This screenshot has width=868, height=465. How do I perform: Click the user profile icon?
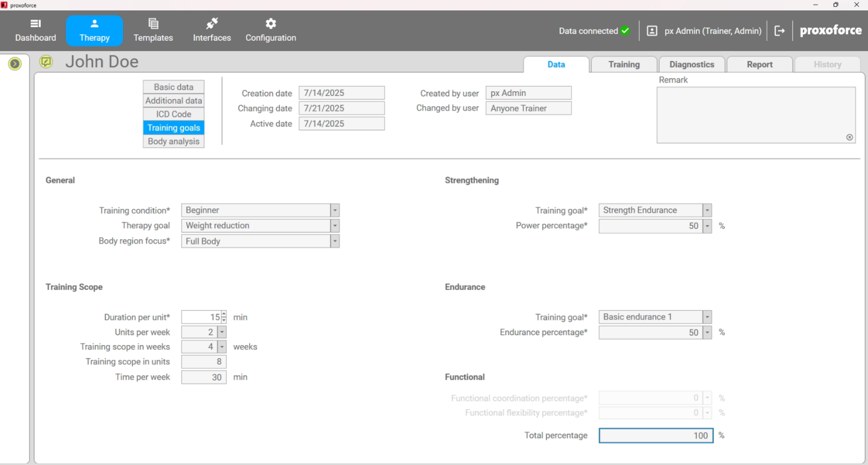652,31
